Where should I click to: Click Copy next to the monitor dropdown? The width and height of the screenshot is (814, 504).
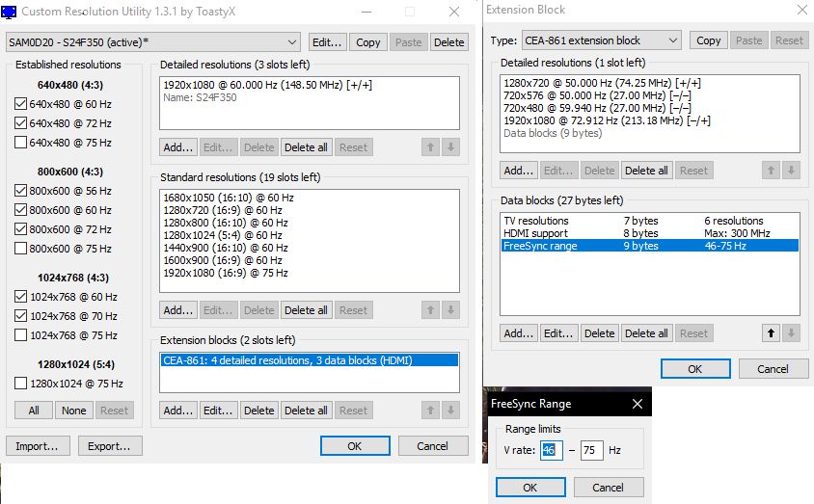click(368, 42)
